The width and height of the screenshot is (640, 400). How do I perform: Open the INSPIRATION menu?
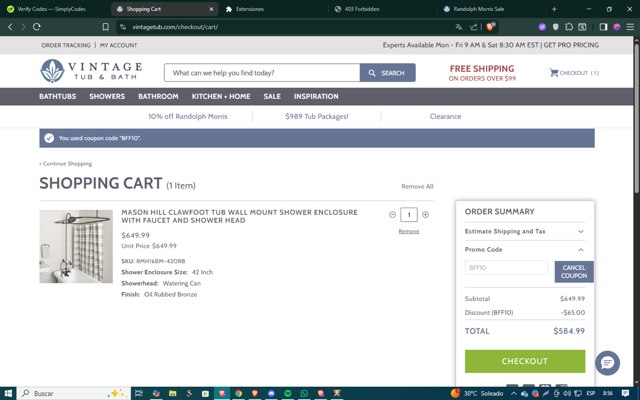coord(316,97)
